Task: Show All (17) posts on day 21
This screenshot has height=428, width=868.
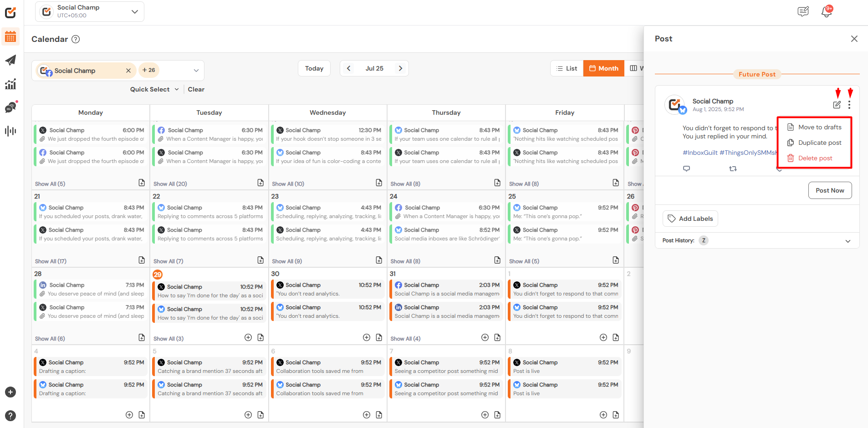Action: tap(51, 261)
